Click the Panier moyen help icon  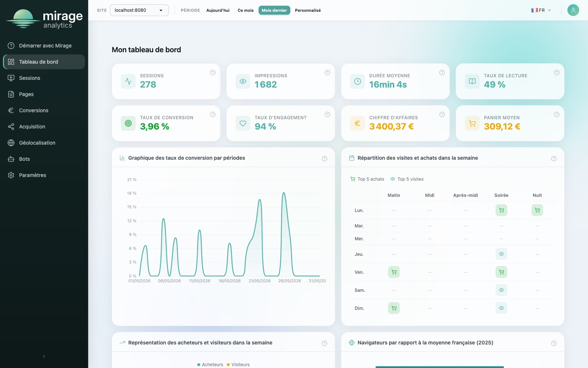557,114
